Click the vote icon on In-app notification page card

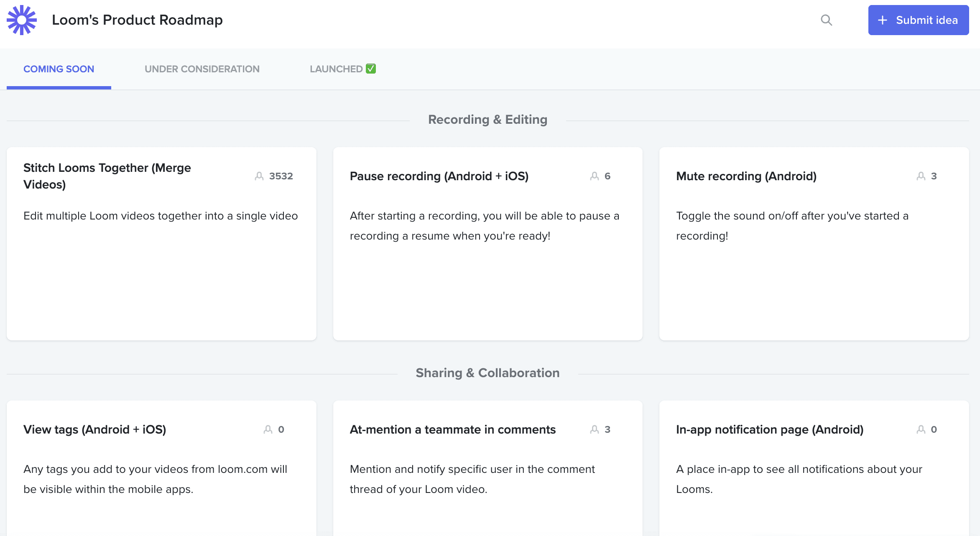click(921, 429)
